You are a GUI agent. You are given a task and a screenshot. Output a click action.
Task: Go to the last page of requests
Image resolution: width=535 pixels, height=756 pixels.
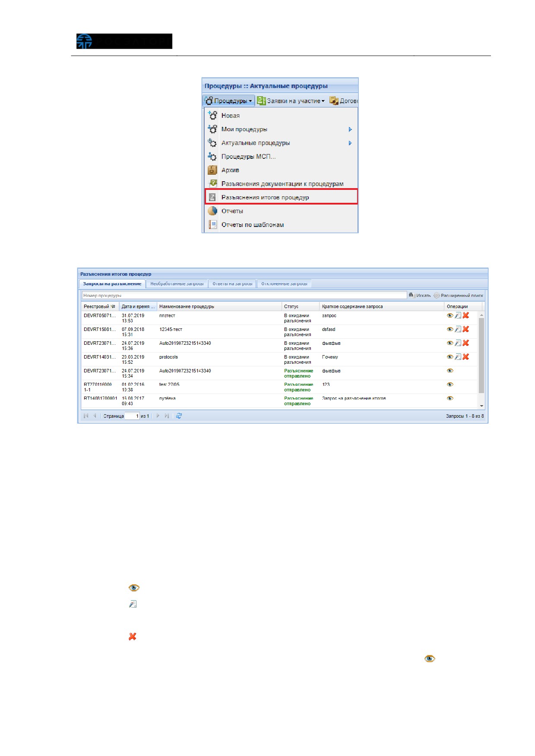(x=167, y=416)
